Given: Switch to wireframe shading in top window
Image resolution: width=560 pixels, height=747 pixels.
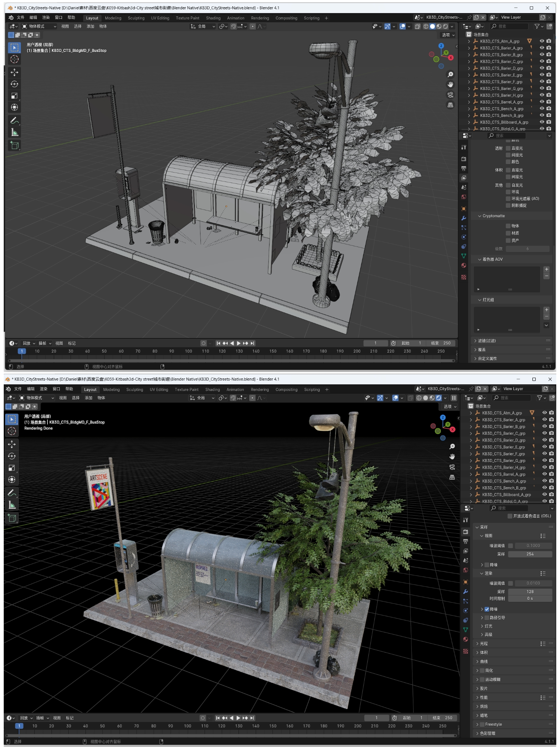Looking at the screenshot, I should point(426,27).
